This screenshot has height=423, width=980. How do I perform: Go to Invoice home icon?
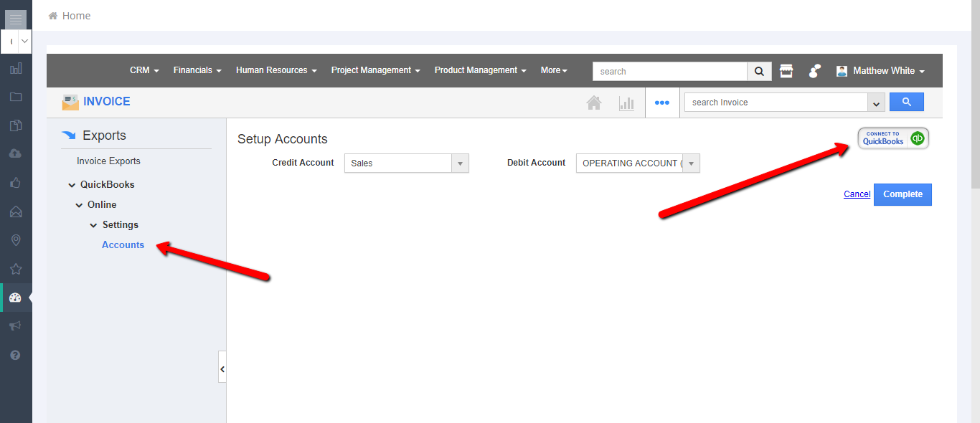click(x=594, y=103)
